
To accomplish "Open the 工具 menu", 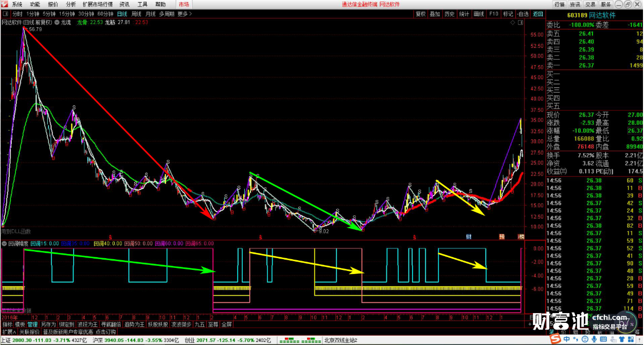I will point(142,4).
